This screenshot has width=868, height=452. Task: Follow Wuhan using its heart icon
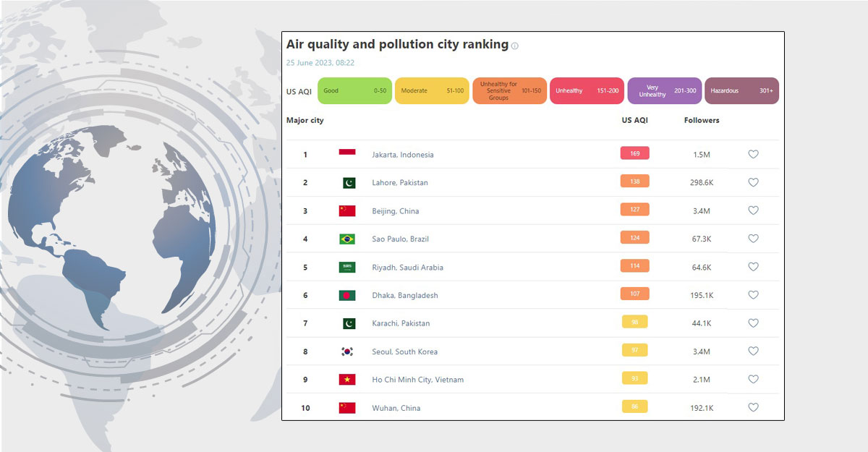[x=753, y=408]
